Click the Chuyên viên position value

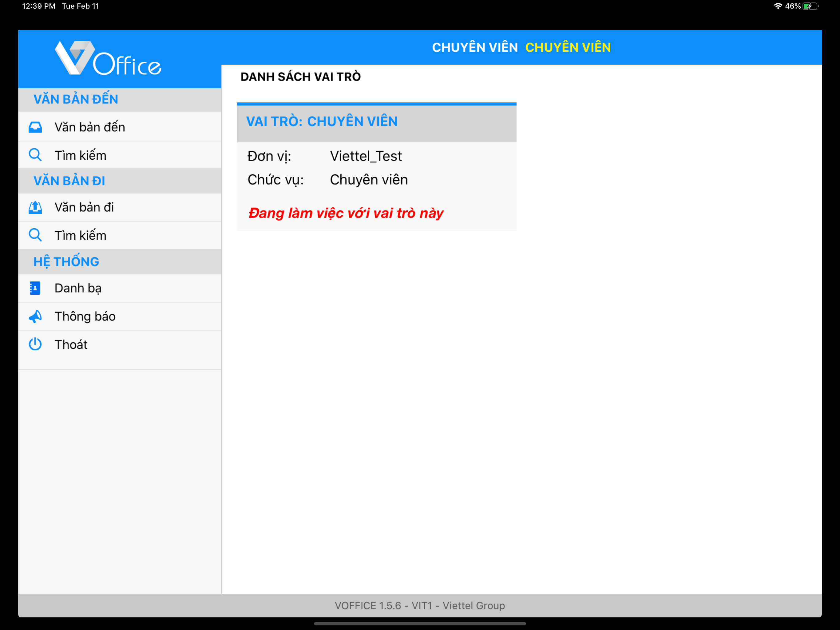[x=369, y=180]
